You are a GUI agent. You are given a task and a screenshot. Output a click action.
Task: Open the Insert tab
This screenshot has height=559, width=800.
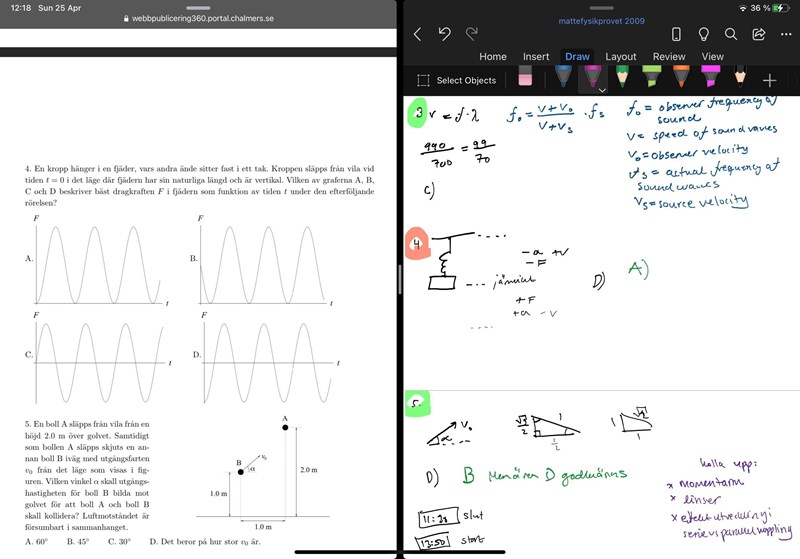pyautogui.click(x=536, y=57)
